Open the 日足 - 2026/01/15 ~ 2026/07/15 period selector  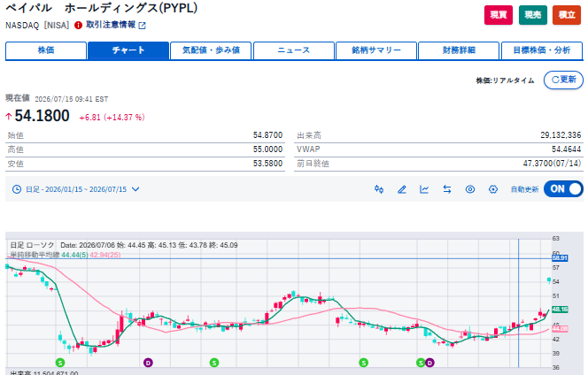[x=76, y=189]
